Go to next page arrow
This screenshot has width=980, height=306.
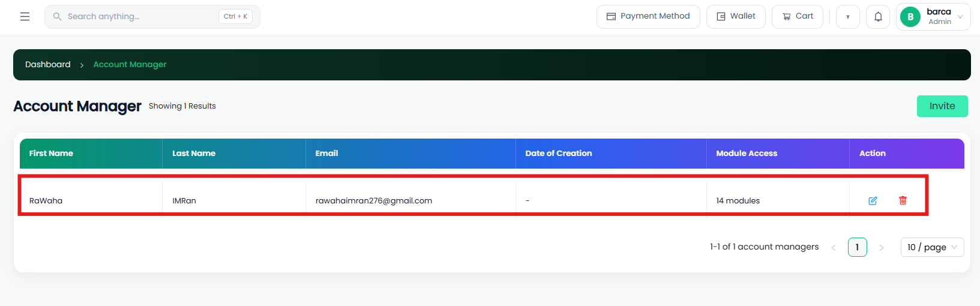pos(882,247)
